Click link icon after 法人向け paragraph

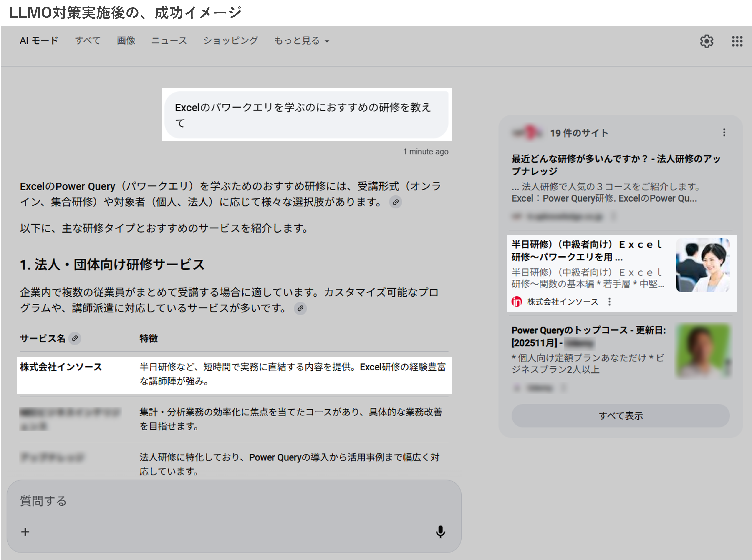(300, 308)
